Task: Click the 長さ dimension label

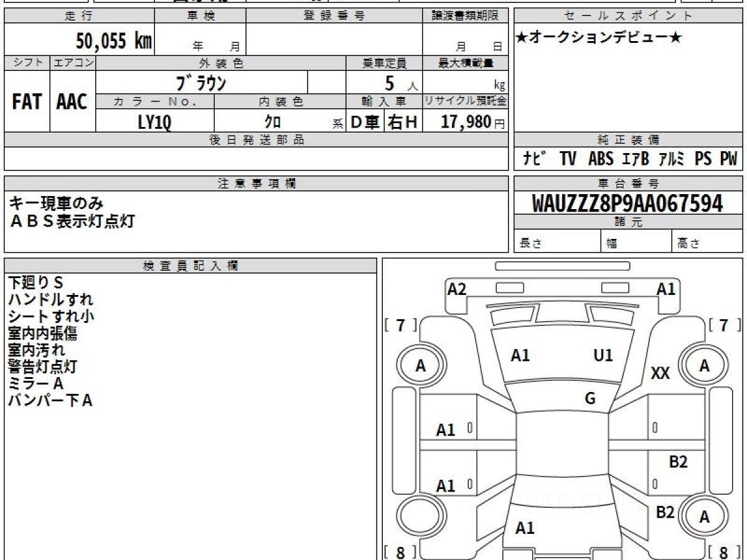Action: (x=530, y=244)
